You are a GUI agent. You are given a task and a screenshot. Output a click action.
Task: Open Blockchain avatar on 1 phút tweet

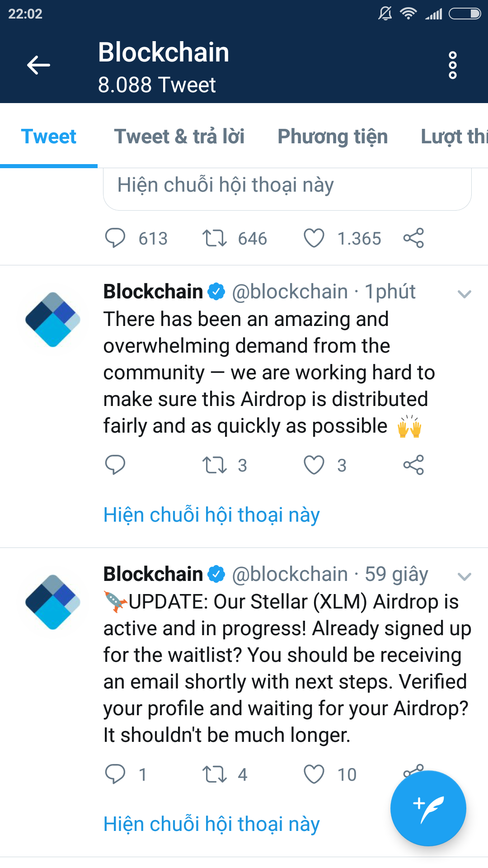(x=53, y=320)
